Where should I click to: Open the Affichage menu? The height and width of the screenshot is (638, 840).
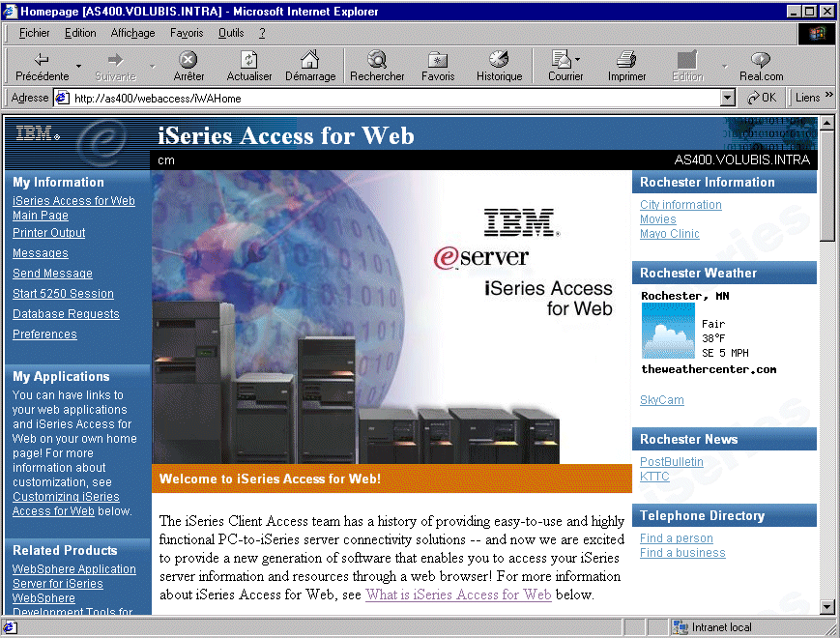click(x=132, y=33)
